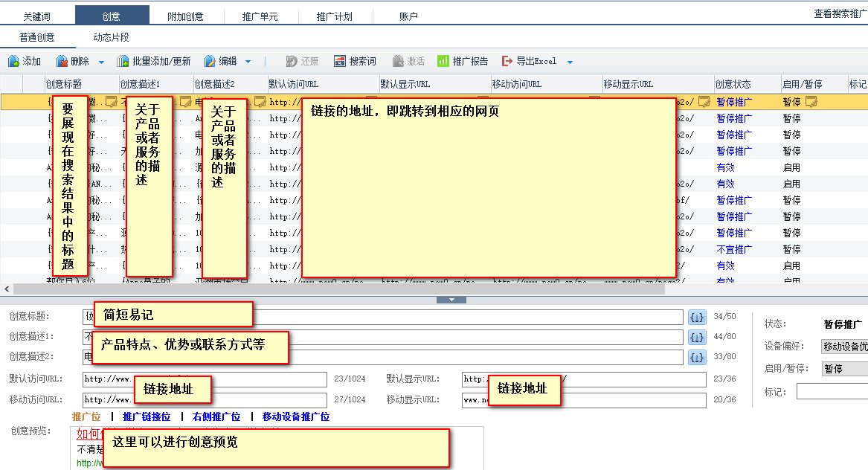
Task: Sort by the 移动显示URL column header
Action: click(x=658, y=83)
